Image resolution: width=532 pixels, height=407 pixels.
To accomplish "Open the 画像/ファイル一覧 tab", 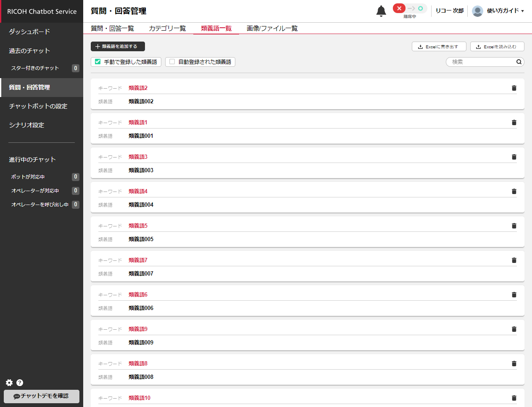I will pos(272,29).
